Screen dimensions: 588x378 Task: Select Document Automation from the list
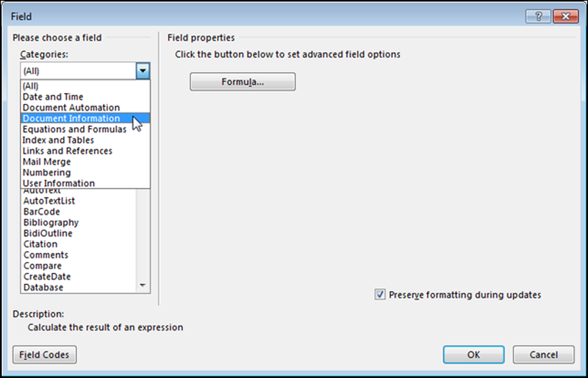click(85, 108)
